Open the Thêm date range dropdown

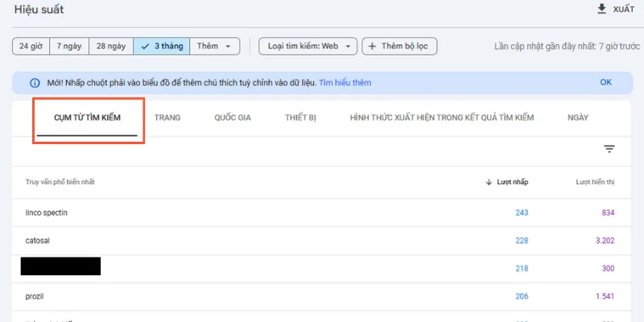(214, 46)
